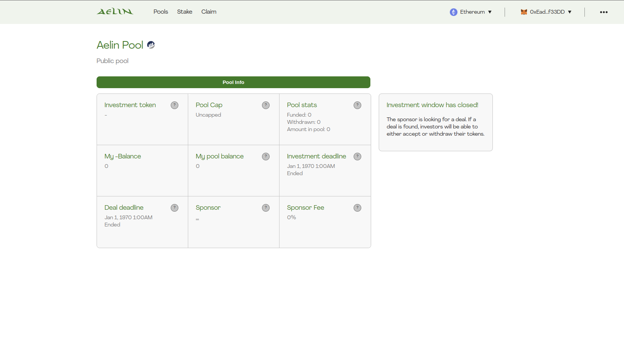Click the 'Ended' status under Deal deadline
The image size is (624, 364).
[x=113, y=225]
